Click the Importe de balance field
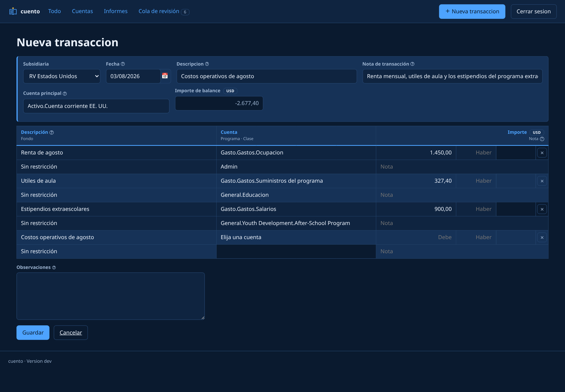This screenshot has height=392, width=565. (x=219, y=103)
